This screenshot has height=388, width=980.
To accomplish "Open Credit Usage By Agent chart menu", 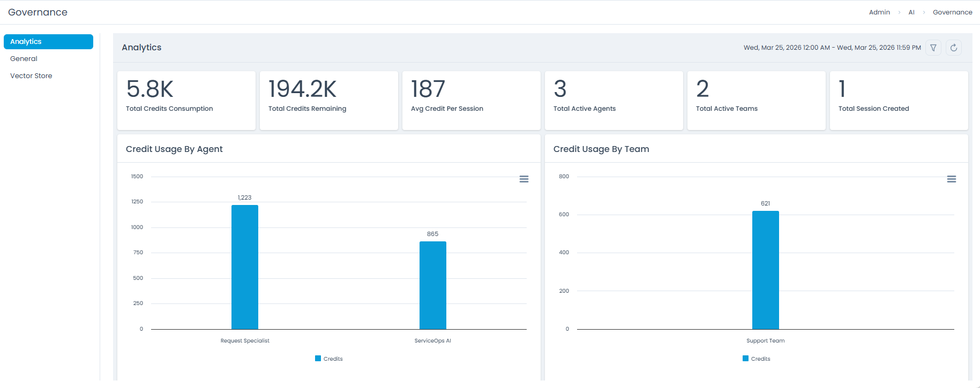I will click(x=524, y=179).
